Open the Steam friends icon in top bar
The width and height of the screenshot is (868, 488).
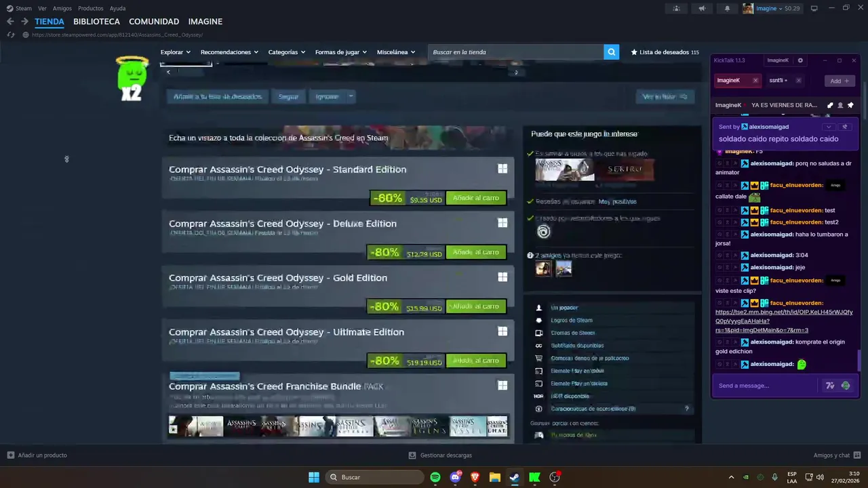[x=676, y=8]
